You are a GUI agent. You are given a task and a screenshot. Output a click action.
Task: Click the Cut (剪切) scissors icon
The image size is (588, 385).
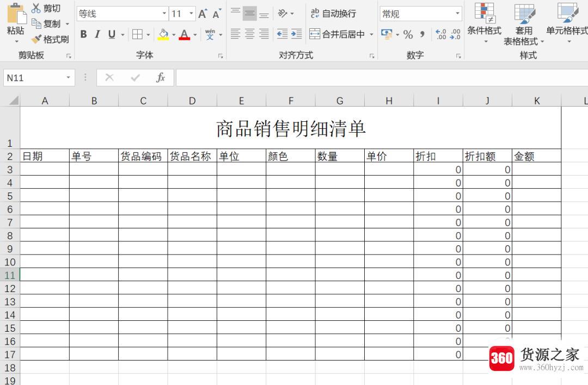(36, 8)
